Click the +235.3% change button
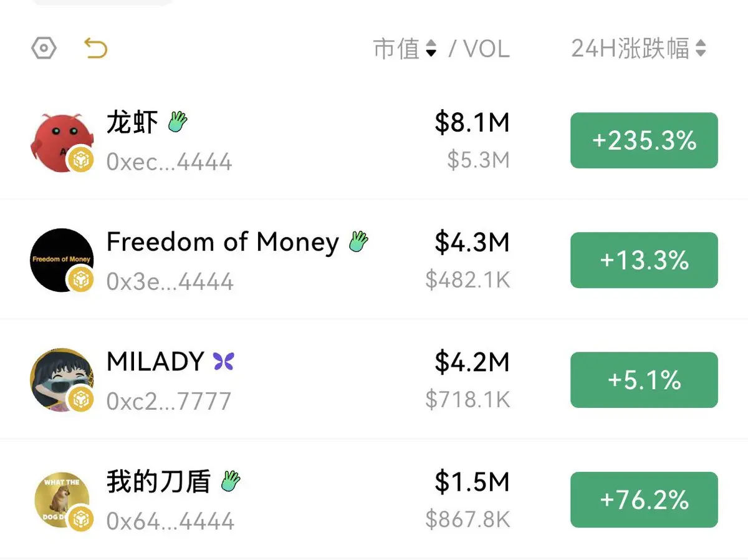Viewport: 748px width, 560px height. coord(644,140)
